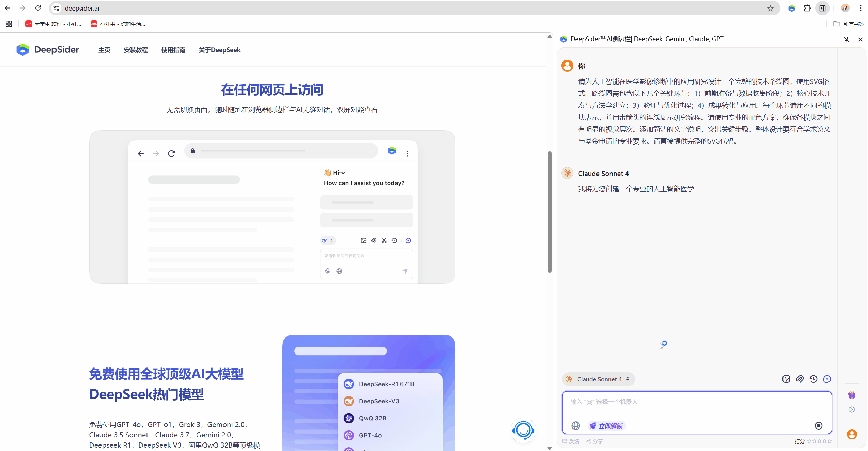Stop the response generation
868x451 pixels.
point(819,425)
